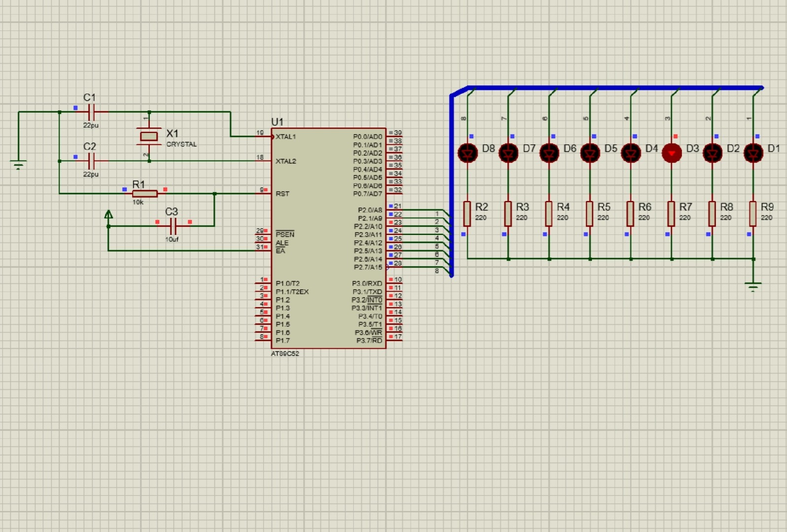Click the R7 reference label
Viewport: 787px width, 532px height.
pos(685,207)
